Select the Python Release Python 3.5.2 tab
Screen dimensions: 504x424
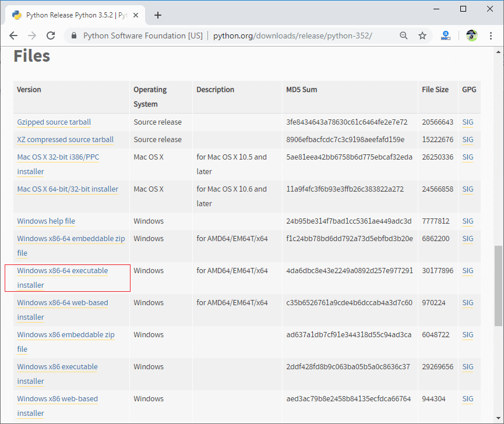coord(75,15)
